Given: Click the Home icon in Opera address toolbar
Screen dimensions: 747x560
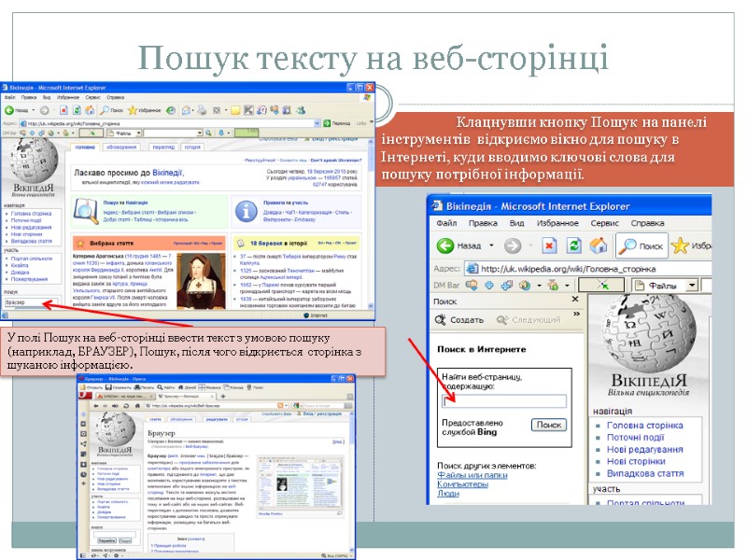Looking at the screenshot, I should coord(137,406).
